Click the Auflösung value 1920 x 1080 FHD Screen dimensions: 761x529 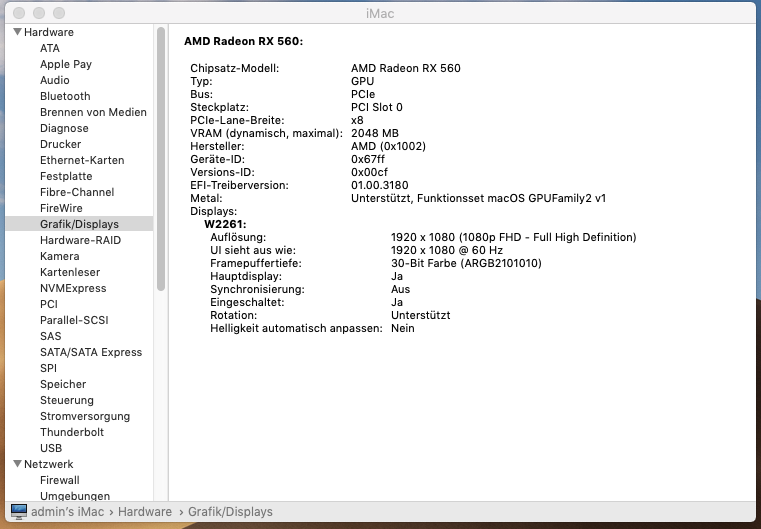[513, 237]
